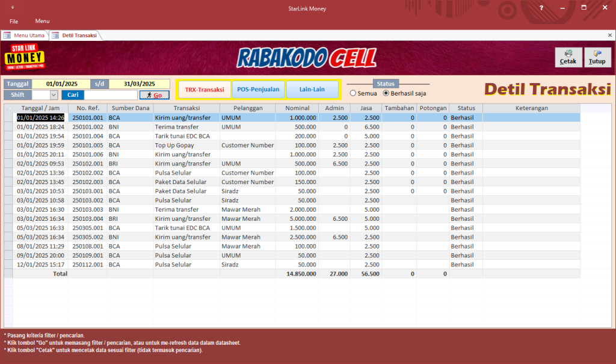Select reference number 250101.006 cell

[x=88, y=155]
